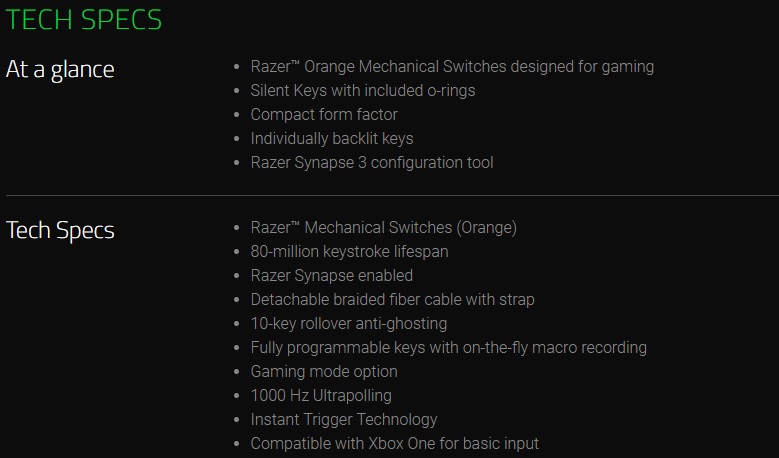
Task: Click Fully programmable keys macro recording line
Action: pos(448,348)
